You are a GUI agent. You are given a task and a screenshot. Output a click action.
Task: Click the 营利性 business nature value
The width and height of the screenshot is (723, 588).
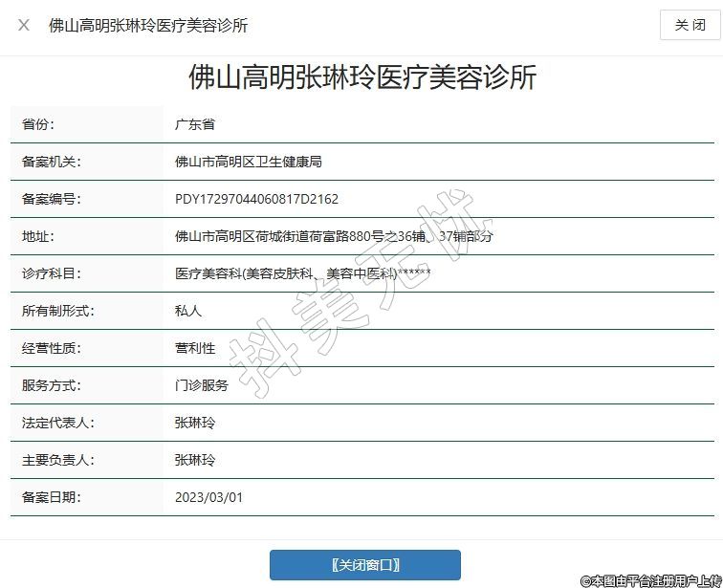tap(195, 348)
